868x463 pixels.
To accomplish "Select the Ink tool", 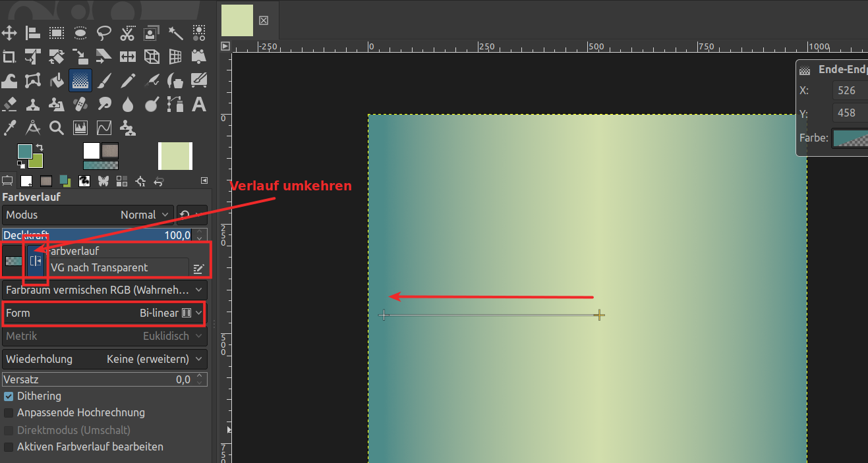I will click(x=175, y=80).
